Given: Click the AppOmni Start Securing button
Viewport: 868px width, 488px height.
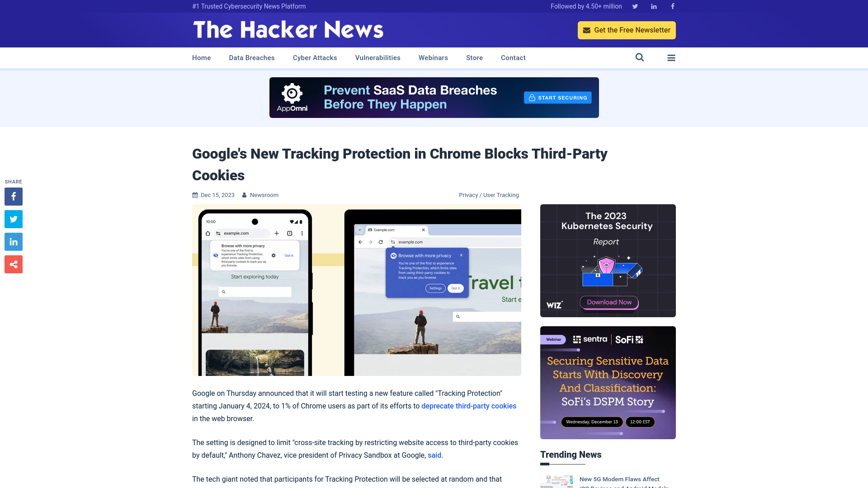Looking at the screenshot, I should (557, 97).
